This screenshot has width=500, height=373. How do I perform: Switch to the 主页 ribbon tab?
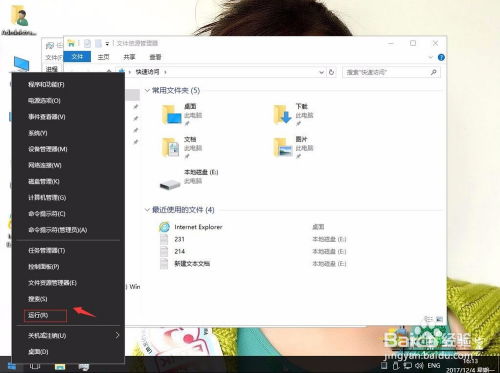[103, 57]
